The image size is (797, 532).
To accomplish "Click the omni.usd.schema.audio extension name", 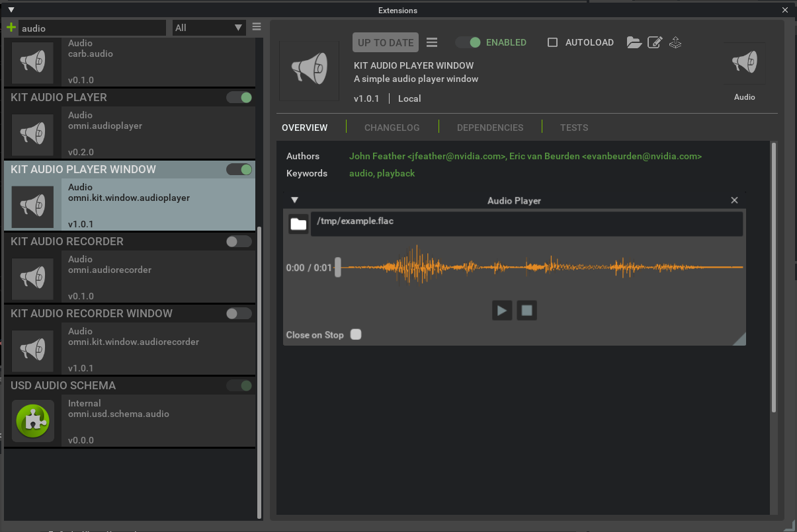I will coord(118,414).
